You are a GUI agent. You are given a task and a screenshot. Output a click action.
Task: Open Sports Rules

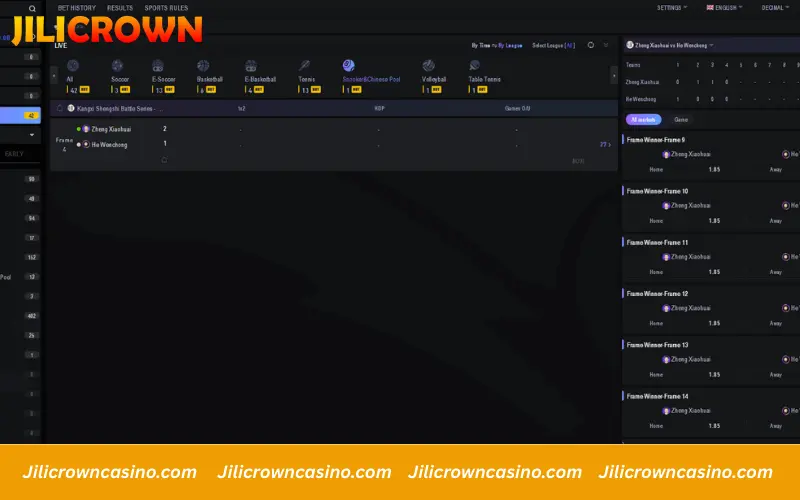[x=166, y=8]
